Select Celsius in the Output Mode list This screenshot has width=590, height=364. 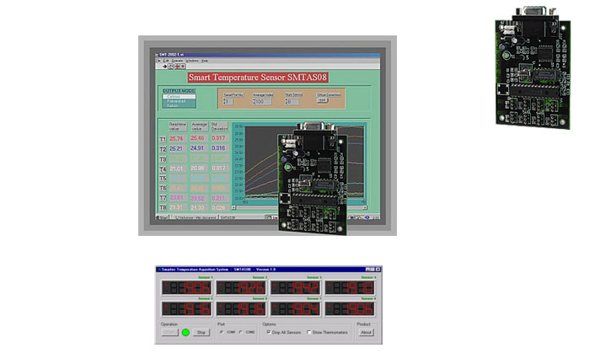point(179,96)
